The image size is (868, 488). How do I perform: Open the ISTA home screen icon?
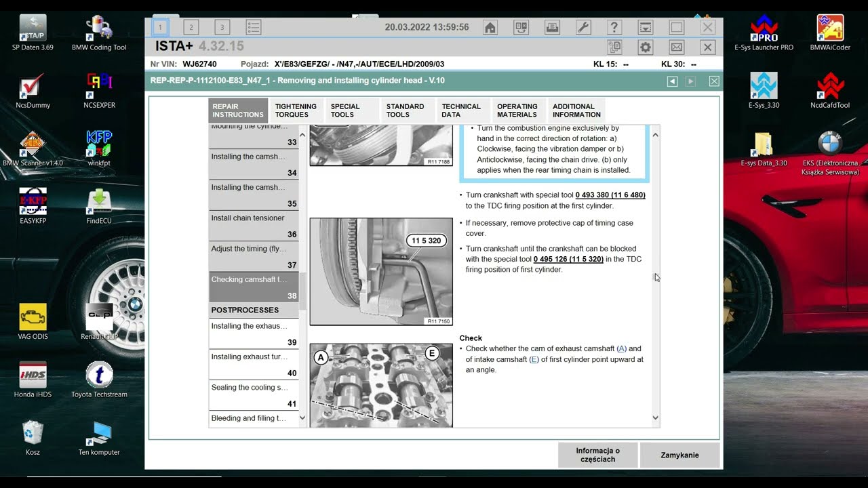[490, 27]
